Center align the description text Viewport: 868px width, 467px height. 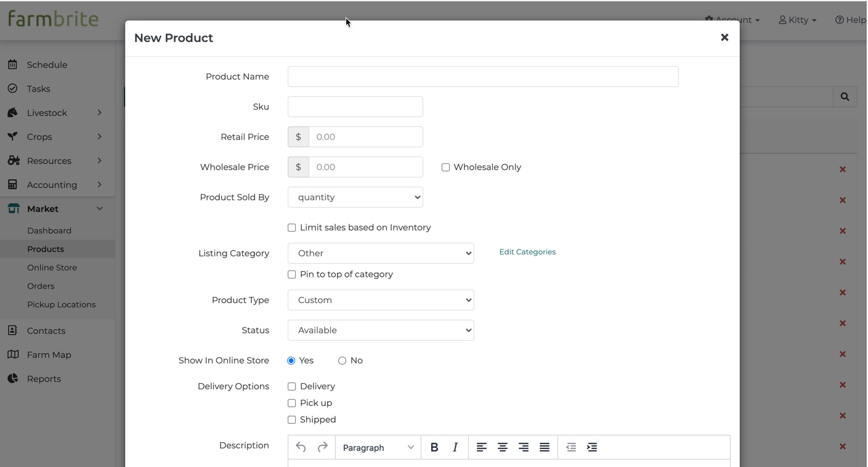pyautogui.click(x=503, y=447)
